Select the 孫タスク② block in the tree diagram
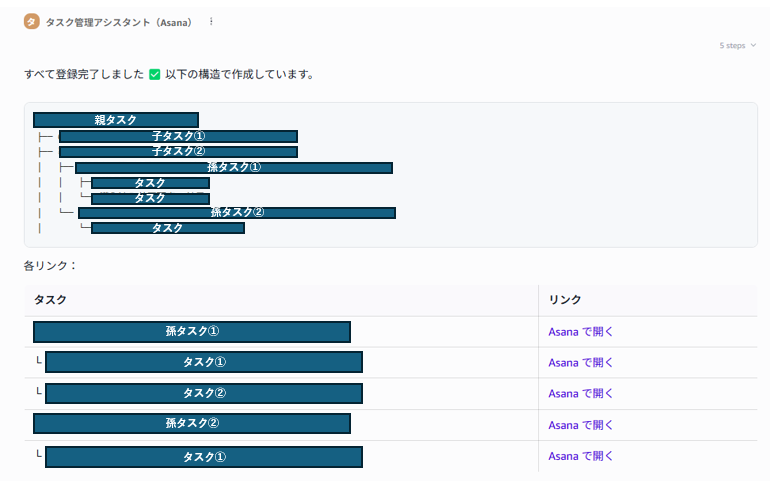The height and width of the screenshot is (481, 772). [x=237, y=212]
